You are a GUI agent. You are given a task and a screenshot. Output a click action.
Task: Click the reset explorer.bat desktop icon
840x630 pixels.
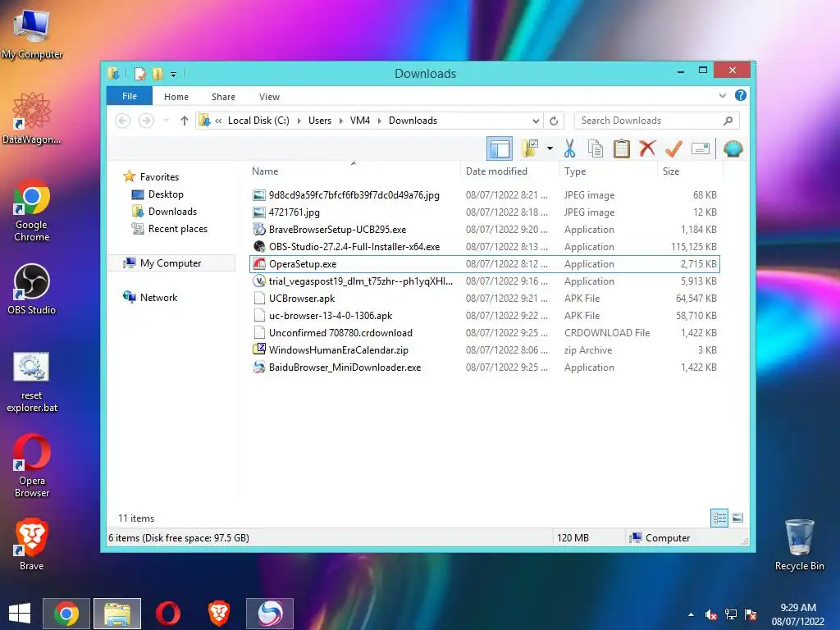coord(32,382)
